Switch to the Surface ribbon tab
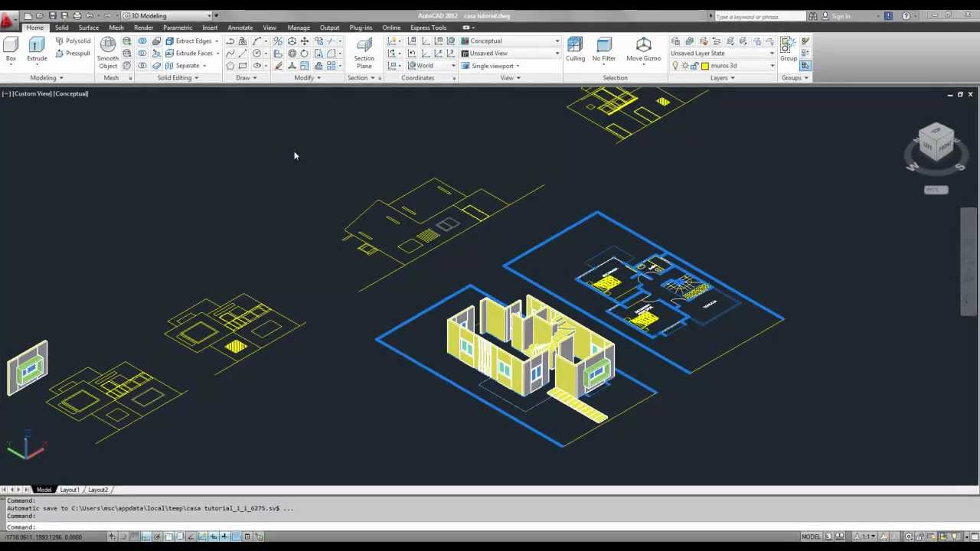Screen dimensions: 980x551 [89, 28]
